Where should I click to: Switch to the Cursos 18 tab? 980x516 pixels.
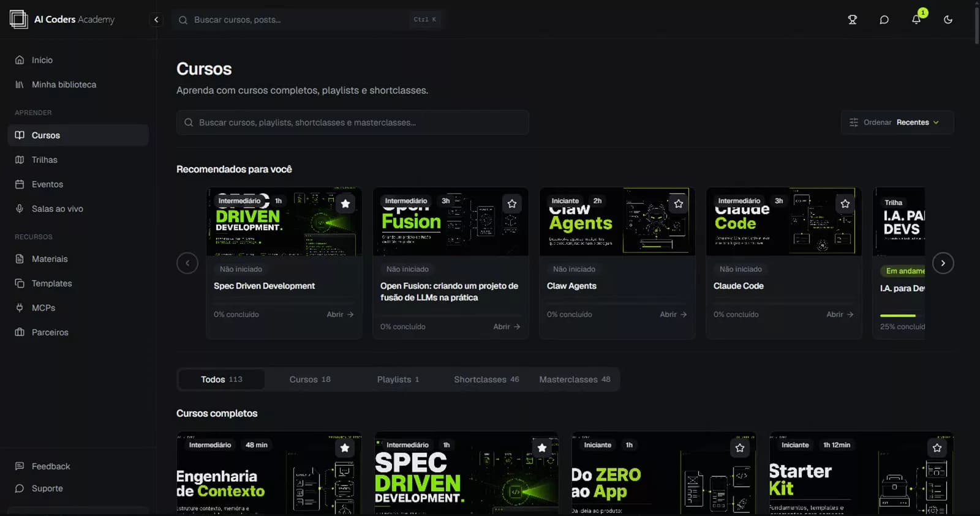pos(310,380)
